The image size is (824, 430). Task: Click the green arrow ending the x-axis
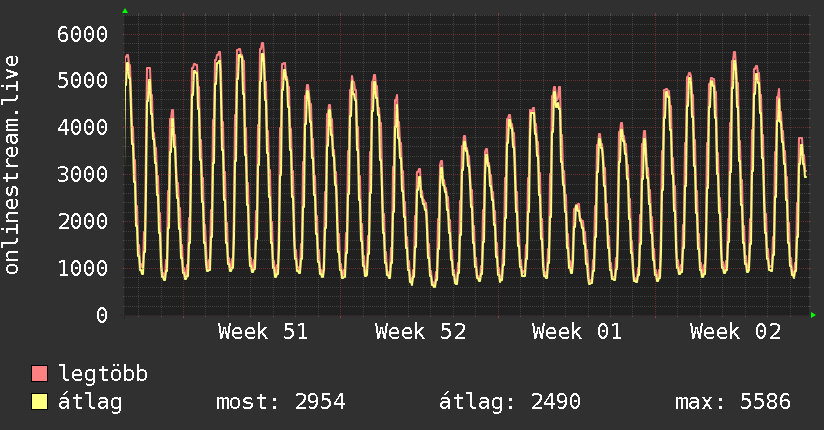[813, 315]
